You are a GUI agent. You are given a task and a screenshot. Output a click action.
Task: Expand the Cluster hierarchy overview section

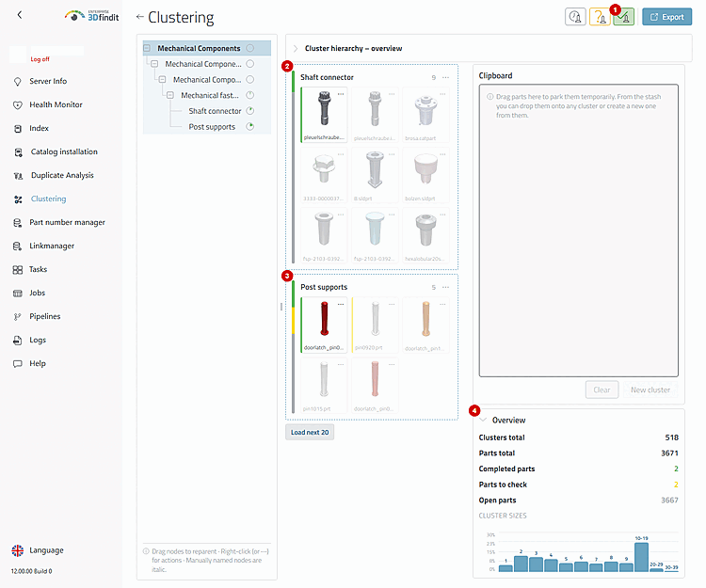pyautogui.click(x=296, y=49)
